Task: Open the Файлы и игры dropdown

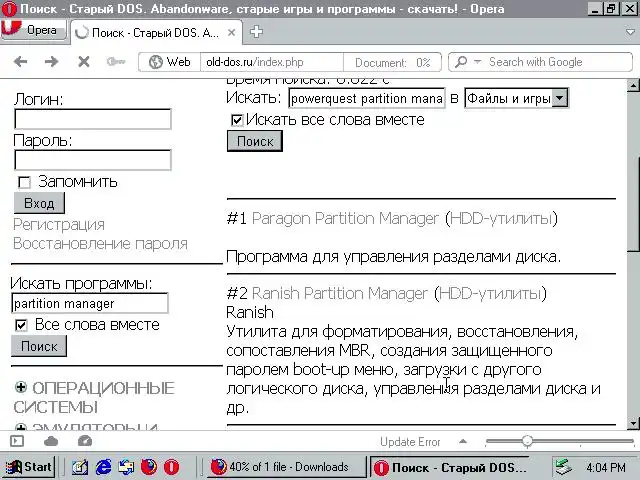Action: point(516,98)
